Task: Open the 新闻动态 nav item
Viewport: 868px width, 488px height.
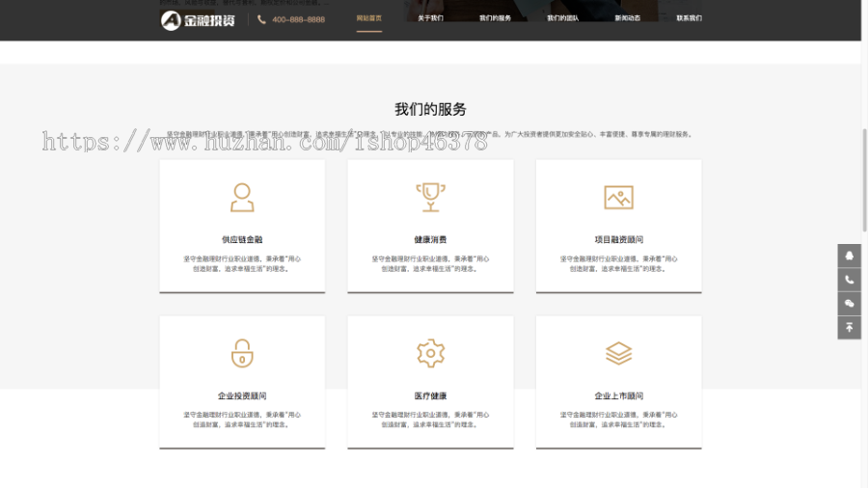Action: (x=627, y=18)
